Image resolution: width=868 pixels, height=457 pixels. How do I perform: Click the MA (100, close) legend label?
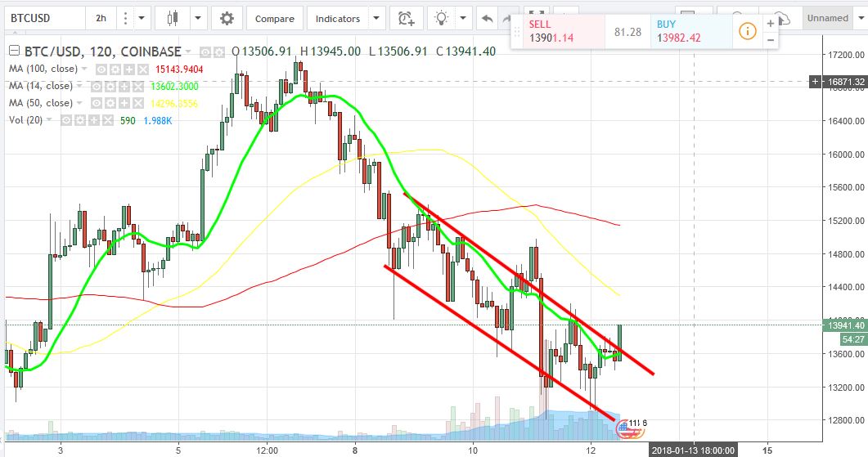pyautogui.click(x=43, y=69)
